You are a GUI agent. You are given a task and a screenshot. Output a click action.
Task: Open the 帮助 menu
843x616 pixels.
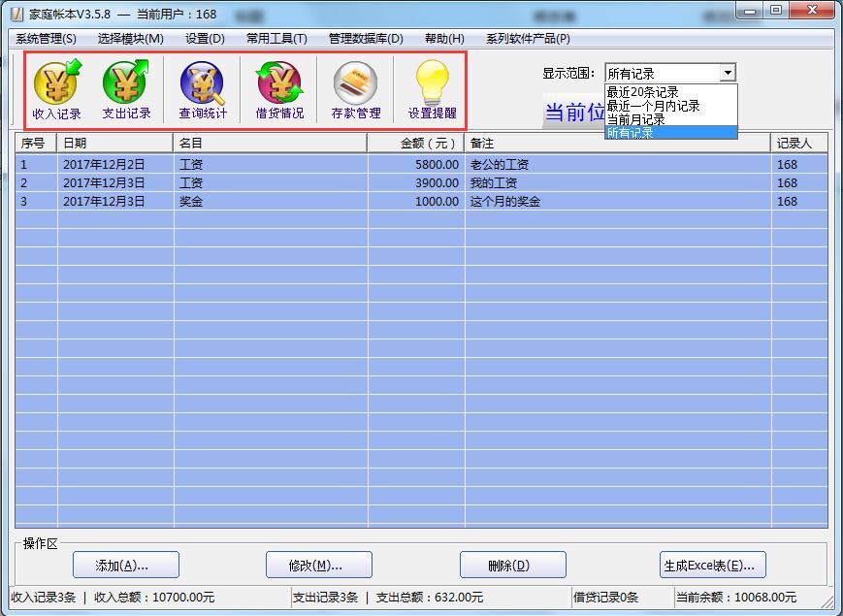click(442, 38)
